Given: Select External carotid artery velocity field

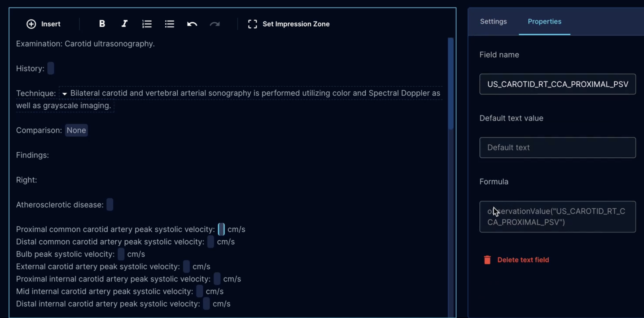Looking at the screenshot, I should coord(186,266).
